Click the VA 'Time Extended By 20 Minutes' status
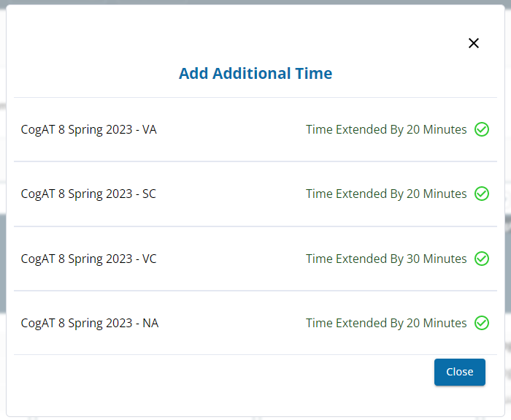Viewport: 511px width, 420px height. point(386,129)
